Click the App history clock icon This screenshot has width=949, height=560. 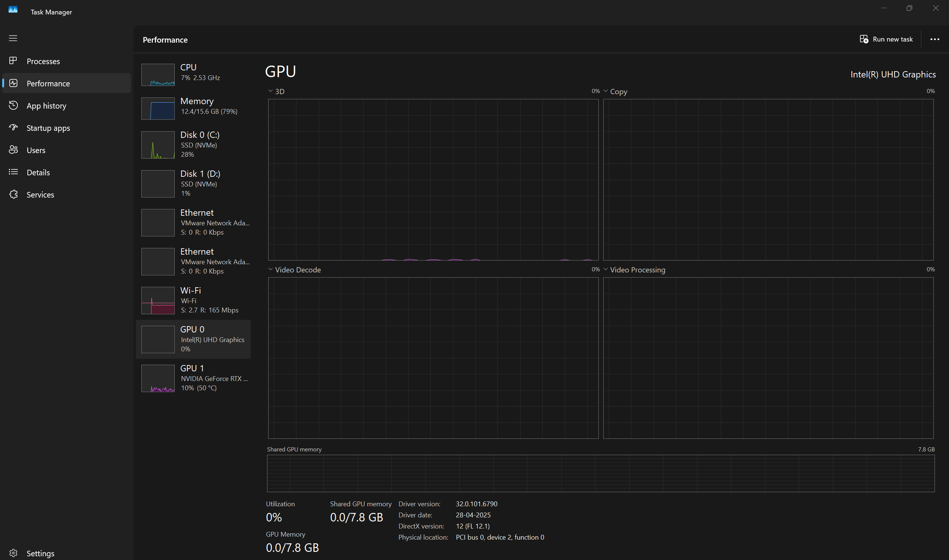click(x=13, y=105)
